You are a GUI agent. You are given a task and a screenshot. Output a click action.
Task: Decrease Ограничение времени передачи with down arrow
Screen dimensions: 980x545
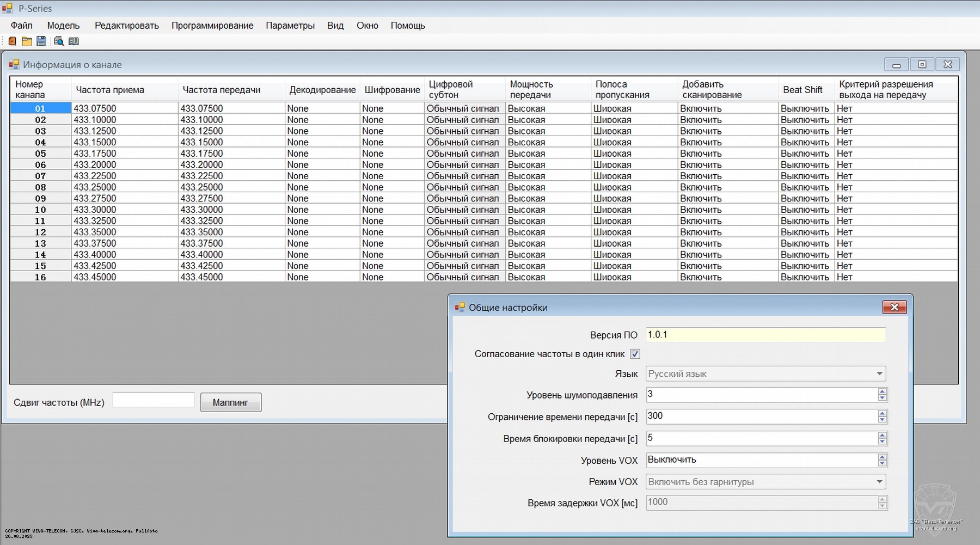point(882,420)
